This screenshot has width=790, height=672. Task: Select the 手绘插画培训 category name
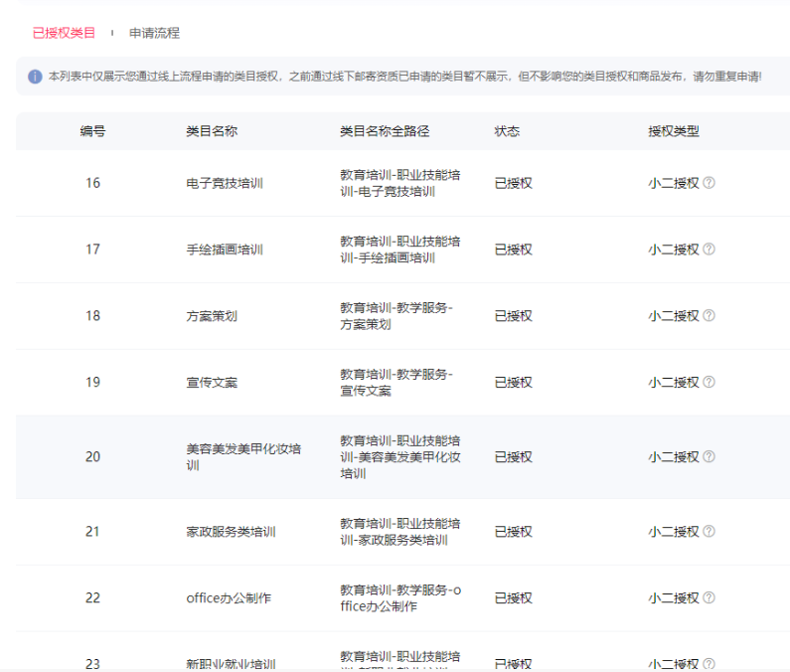click(225, 250)
